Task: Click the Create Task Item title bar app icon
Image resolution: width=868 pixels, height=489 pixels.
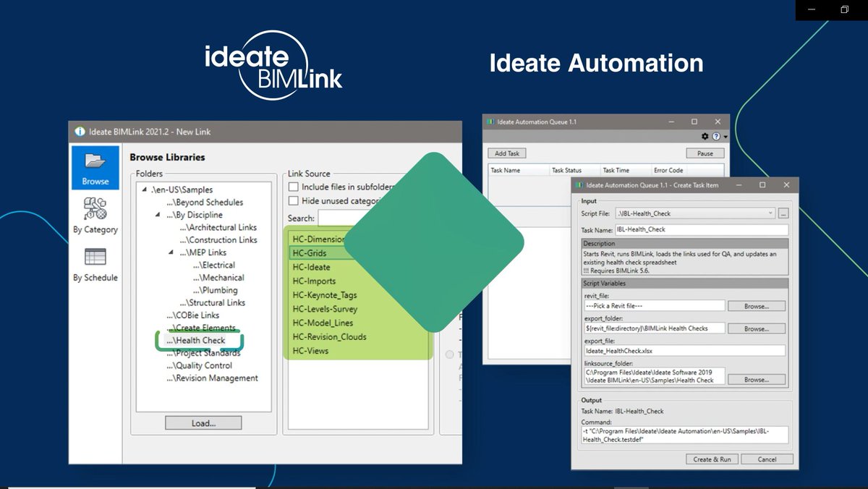Action: point(579,185)
